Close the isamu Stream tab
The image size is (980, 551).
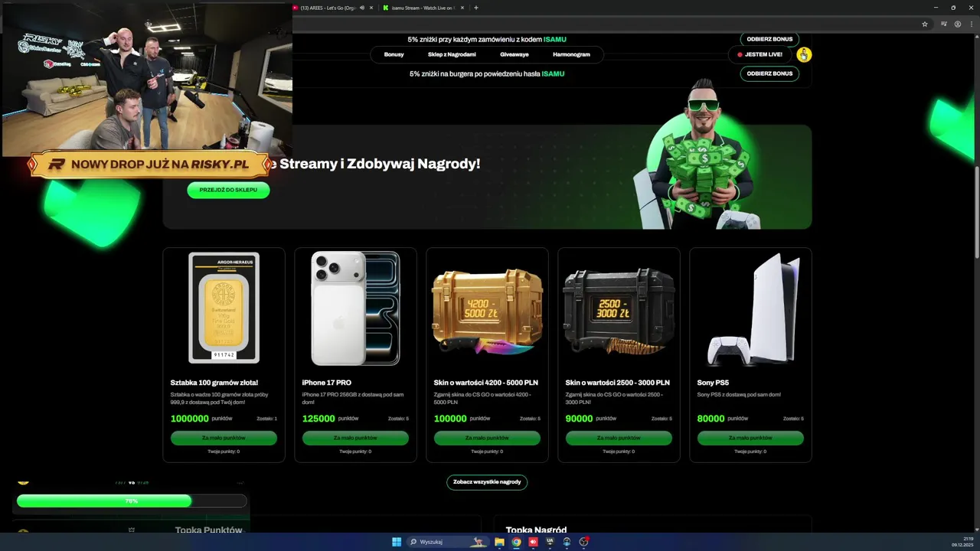[x=464, y=8]
